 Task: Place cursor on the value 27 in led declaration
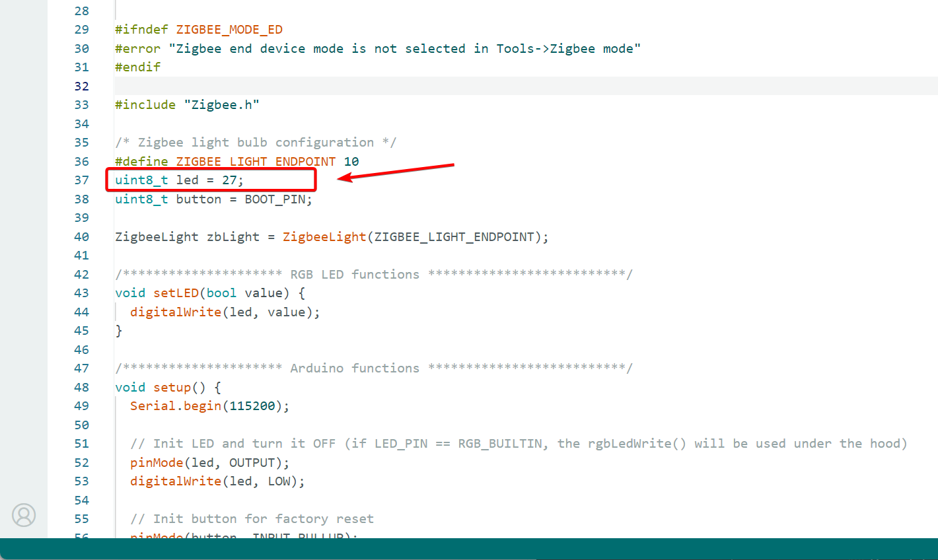click(229, 180)
